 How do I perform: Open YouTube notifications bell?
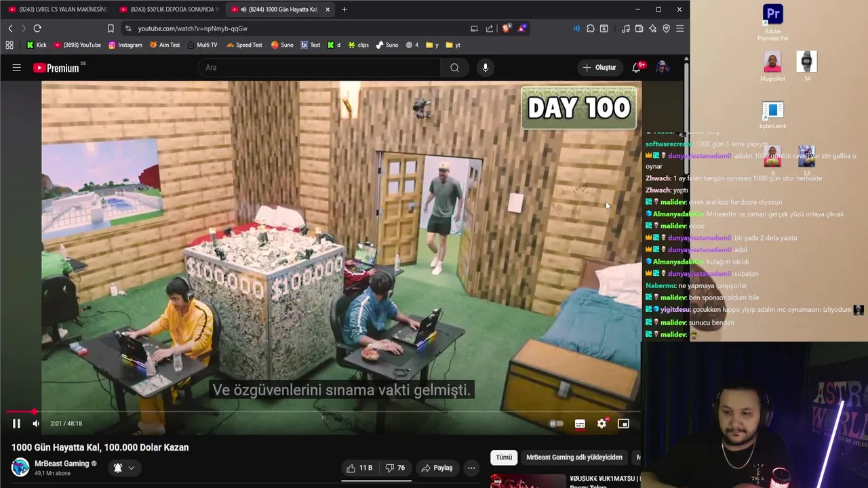click(636, 67)
